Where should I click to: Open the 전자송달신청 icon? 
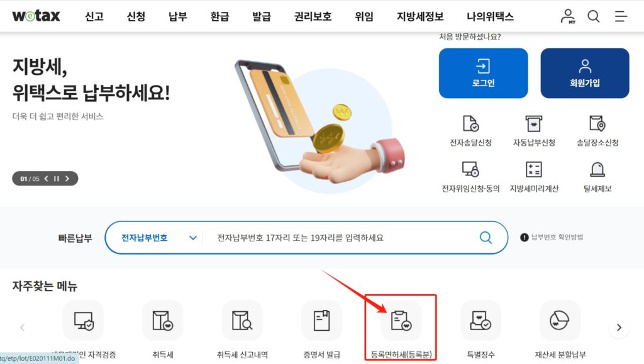click(470, 123)
